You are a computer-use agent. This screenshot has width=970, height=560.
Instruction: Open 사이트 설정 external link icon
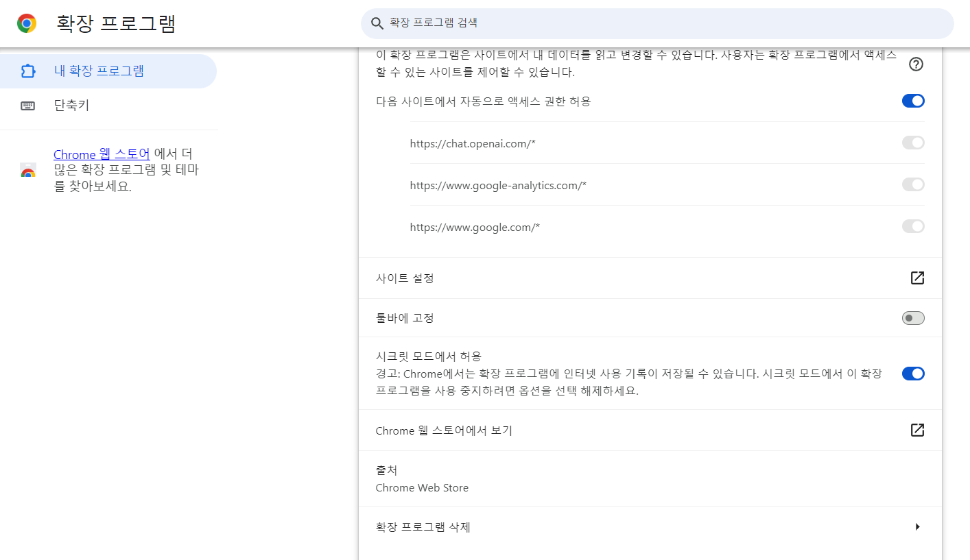tap(917, 278)
